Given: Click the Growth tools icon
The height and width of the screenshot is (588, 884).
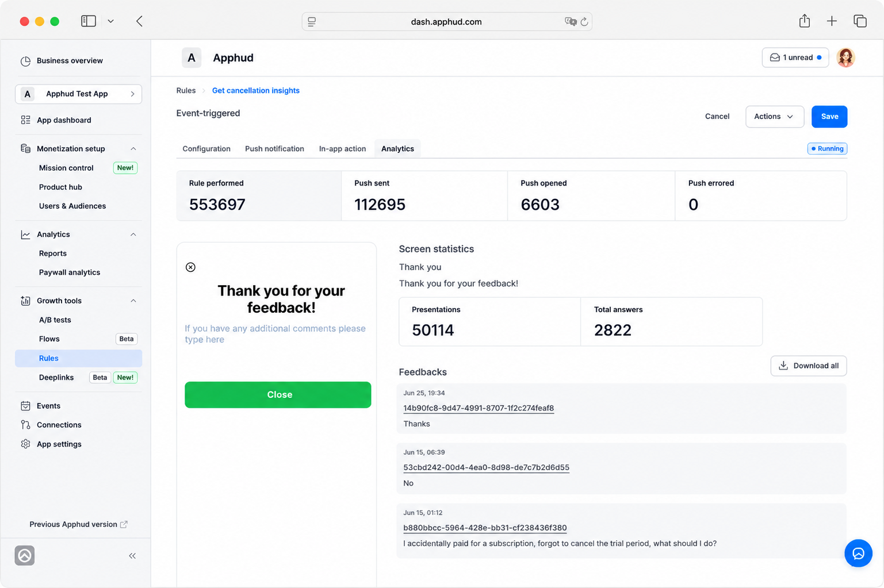Looking at the screenshot, I should [25, 301].
